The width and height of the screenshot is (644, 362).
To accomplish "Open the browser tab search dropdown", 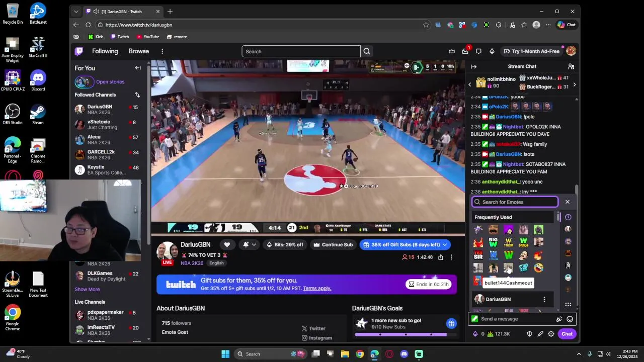I will coord(76,11).
